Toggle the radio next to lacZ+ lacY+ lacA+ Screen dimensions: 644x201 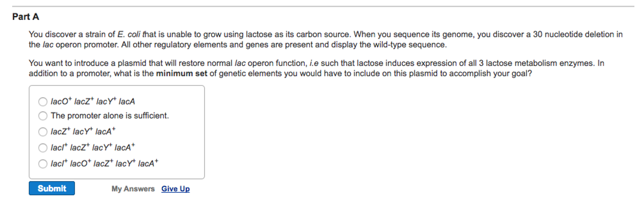tap(42, 132)
